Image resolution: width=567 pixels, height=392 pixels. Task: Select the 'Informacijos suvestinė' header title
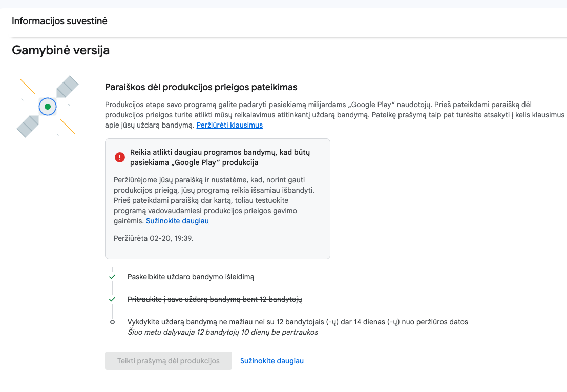59,21
